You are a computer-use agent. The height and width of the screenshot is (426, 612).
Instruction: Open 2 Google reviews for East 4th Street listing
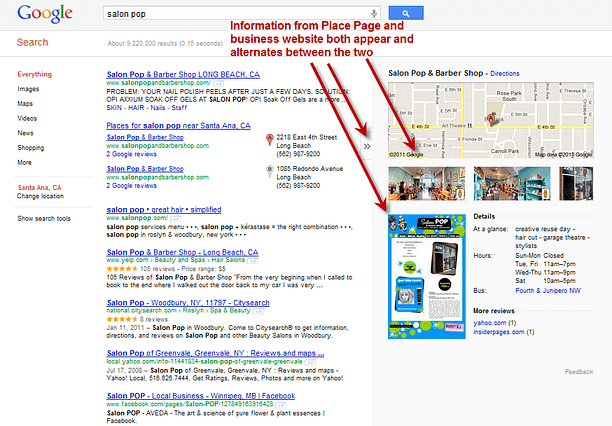[x=132, y=154]
